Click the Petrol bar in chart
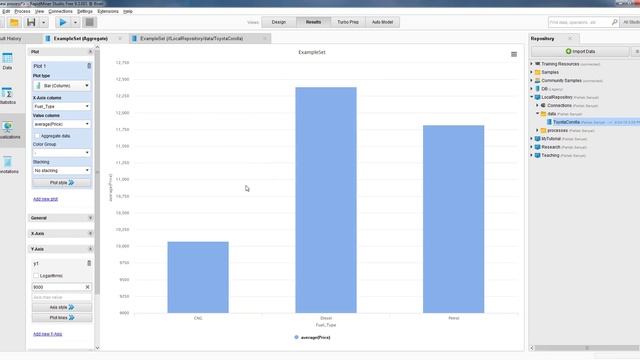 point(453,219)
